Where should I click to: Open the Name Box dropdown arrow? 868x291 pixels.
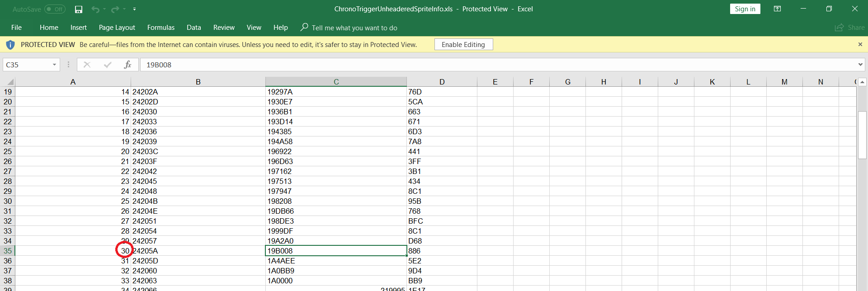click(54, 65)
